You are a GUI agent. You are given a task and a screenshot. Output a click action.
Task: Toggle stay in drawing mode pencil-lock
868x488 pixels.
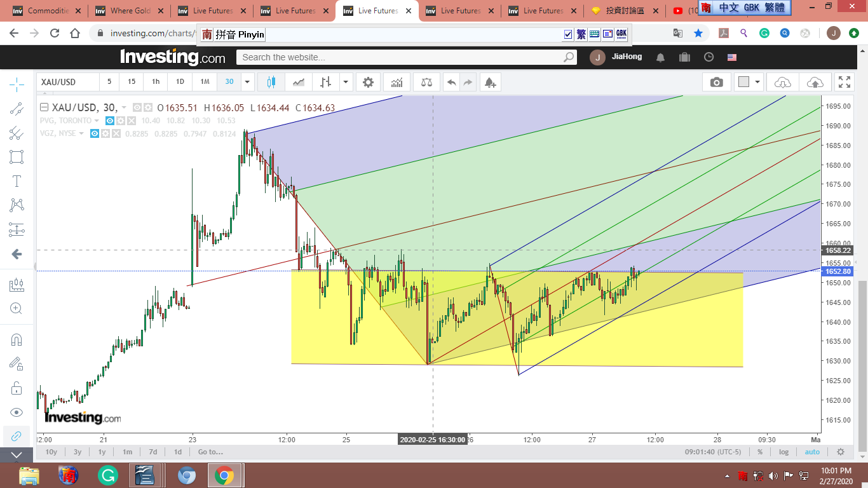click(17, 363)
